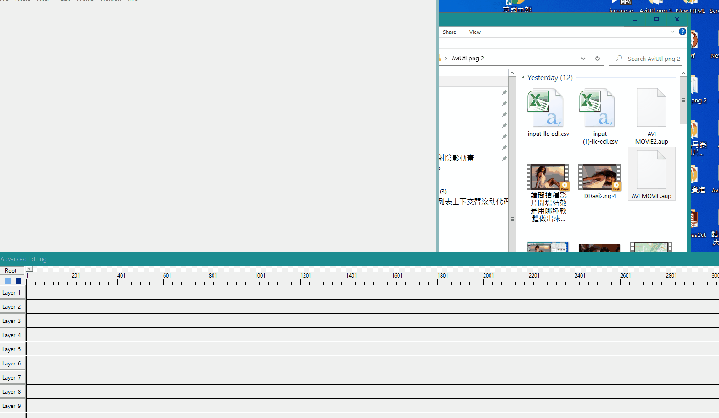Image resolution: width=719 pixels, height=418 pixels.
Task: Click the light blue square below Root
Action: [8, 281]
